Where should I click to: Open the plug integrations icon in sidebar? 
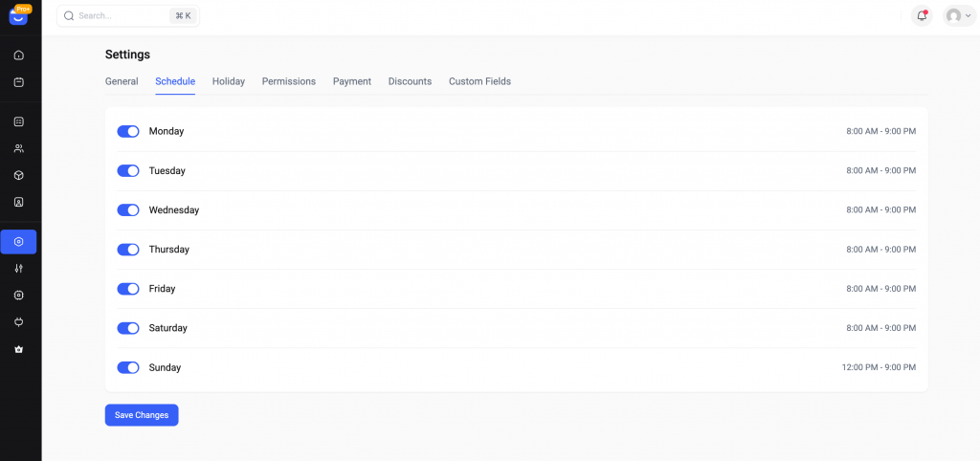coord(19,322)
